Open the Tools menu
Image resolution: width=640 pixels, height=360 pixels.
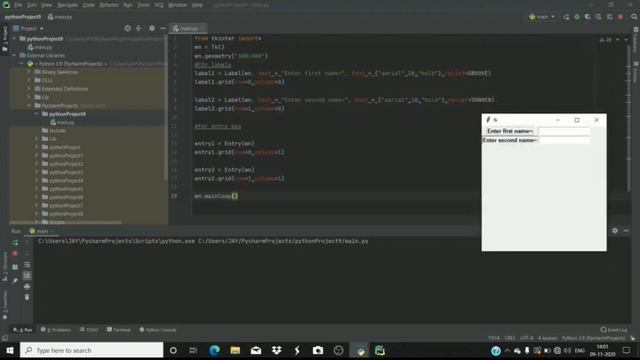143,5
